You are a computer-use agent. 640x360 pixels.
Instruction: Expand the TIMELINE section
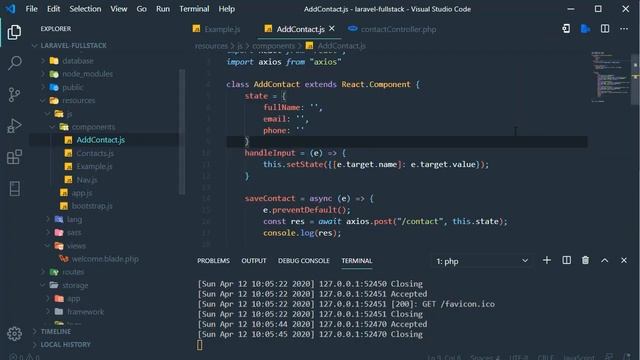pyautogui.click(x=56, y=331)
